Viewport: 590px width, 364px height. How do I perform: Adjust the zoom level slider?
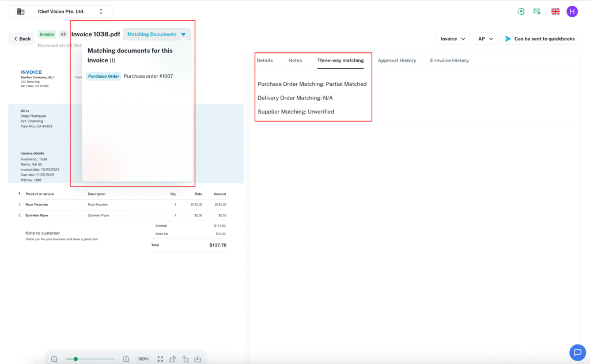pyautogui.click(x=76, y=359)
